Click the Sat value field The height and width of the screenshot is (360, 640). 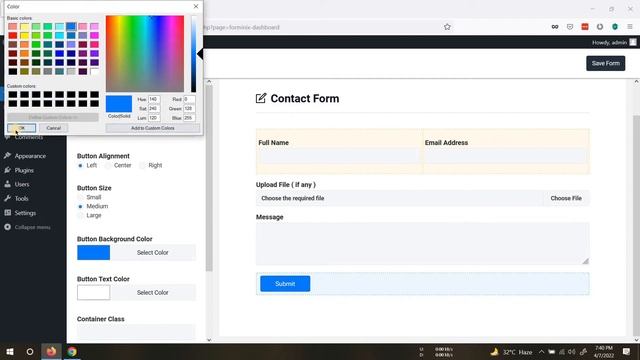click(154, 109)
